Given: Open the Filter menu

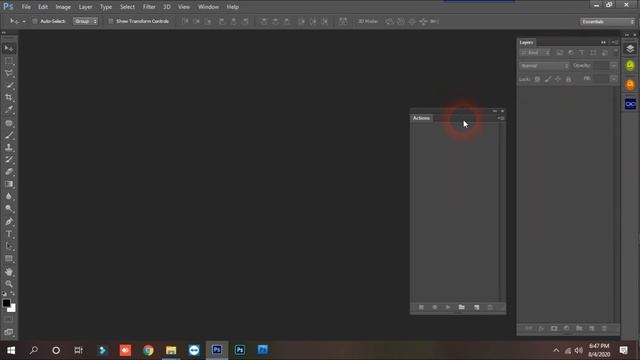Looking at the screenshot, I should [149, 7].
